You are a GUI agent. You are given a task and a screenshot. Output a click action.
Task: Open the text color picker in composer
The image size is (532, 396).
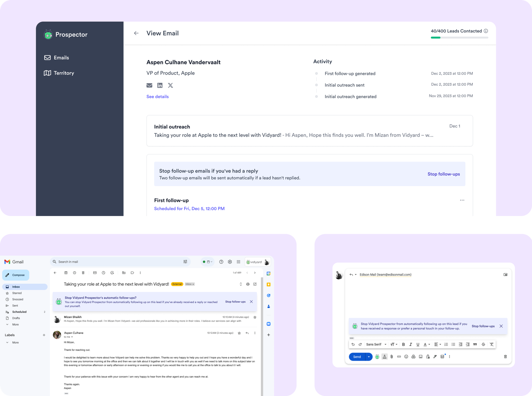click(x=427, y=344)
